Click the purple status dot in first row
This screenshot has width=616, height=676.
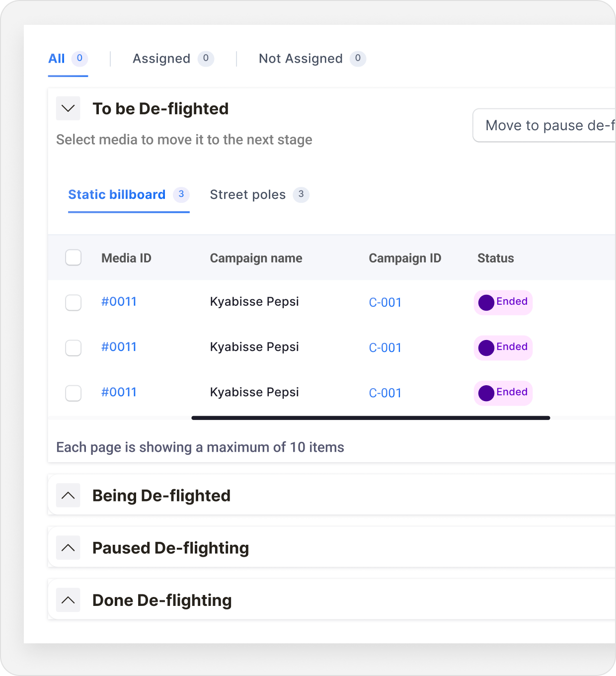tap(486, 303)
